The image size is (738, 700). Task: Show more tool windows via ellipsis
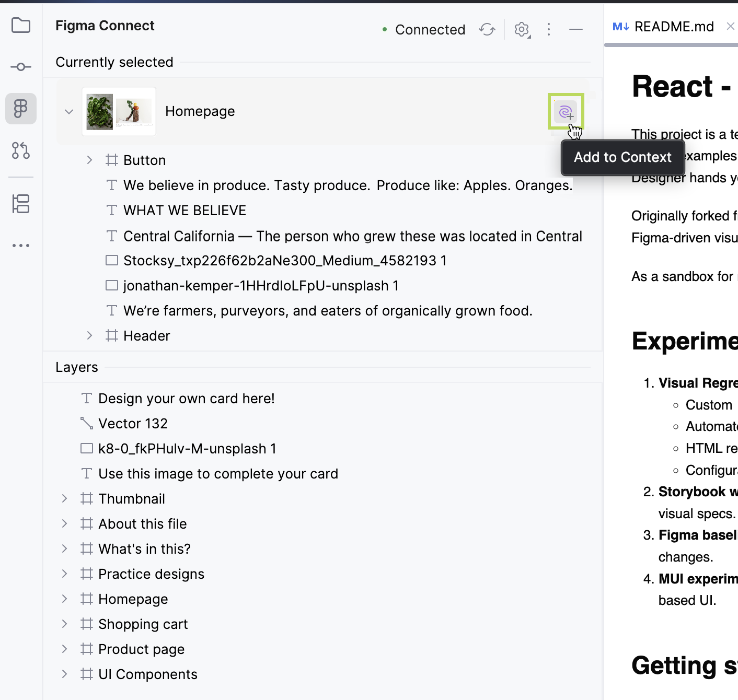pos(21,246)
